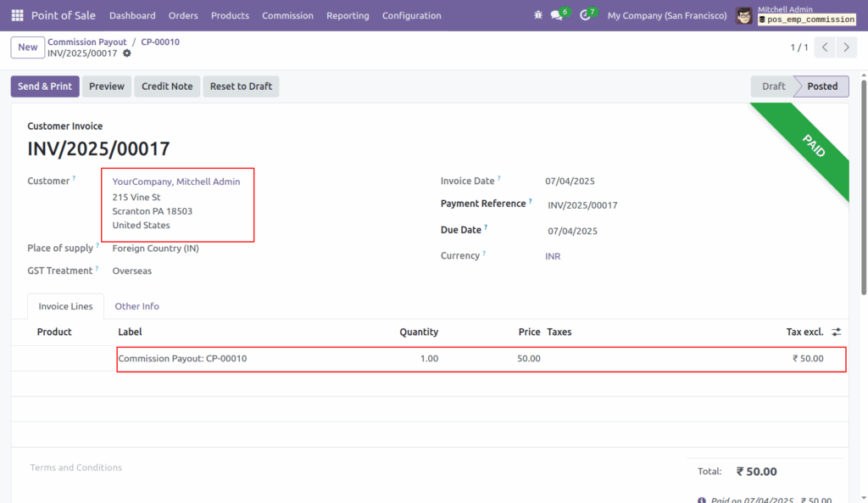
Task: Switch to the Other Info tab
Action: coord(136,306)
